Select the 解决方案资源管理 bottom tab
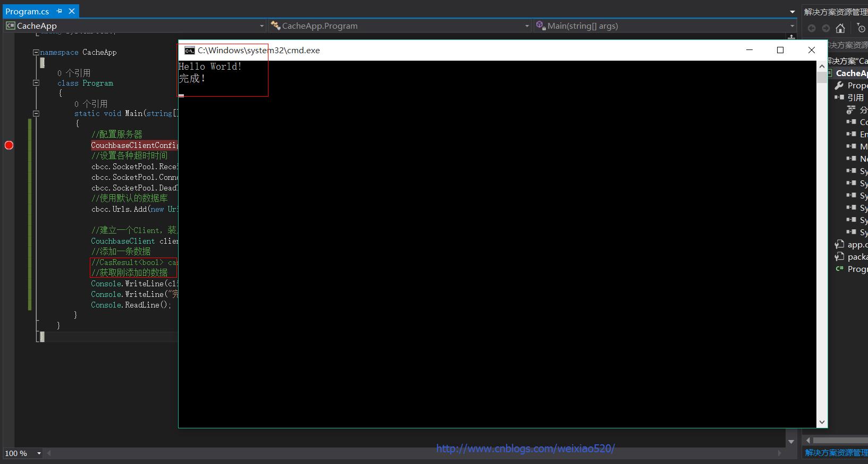The height and width of the screenshot is (464, 868). pos(836,453)
